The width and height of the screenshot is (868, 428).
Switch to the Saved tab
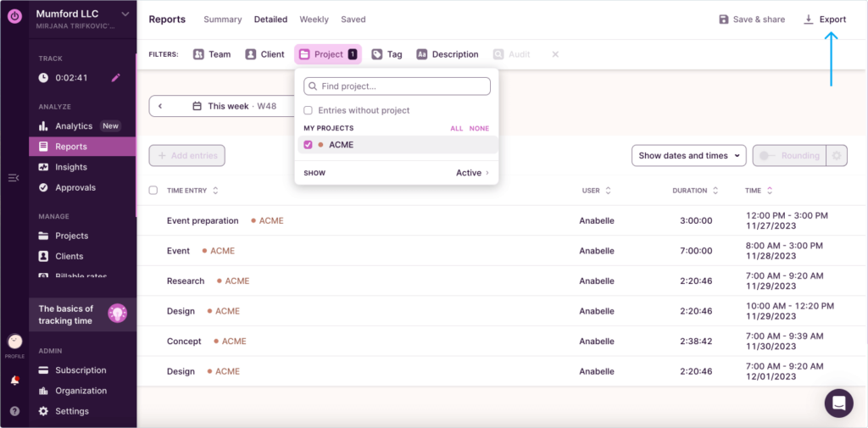pos(353,19)
